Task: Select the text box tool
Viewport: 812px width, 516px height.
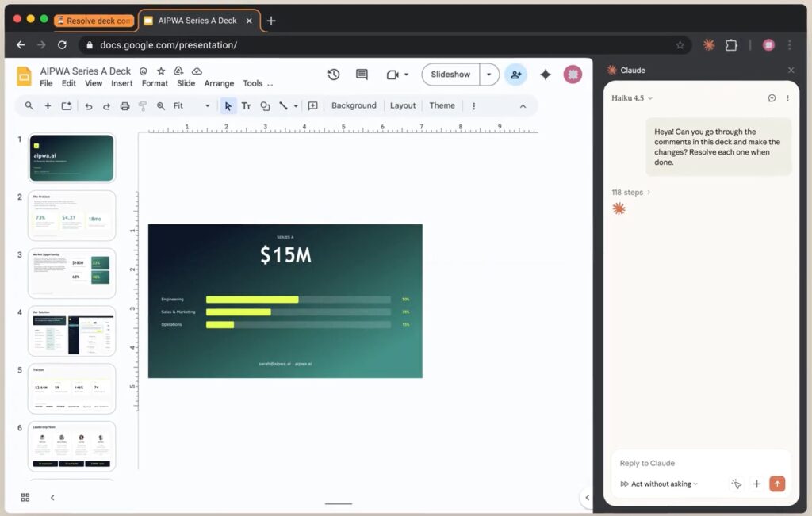Action: point(246,105)
